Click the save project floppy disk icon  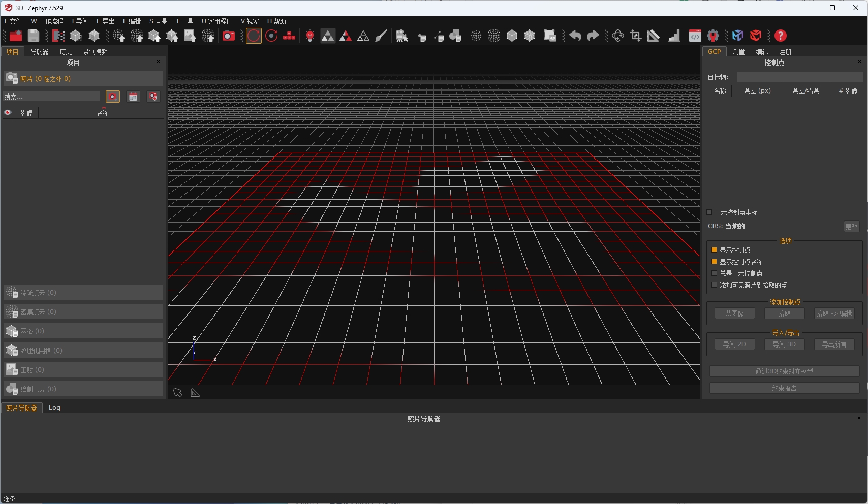pyautogui.click(x=34, y=36)
